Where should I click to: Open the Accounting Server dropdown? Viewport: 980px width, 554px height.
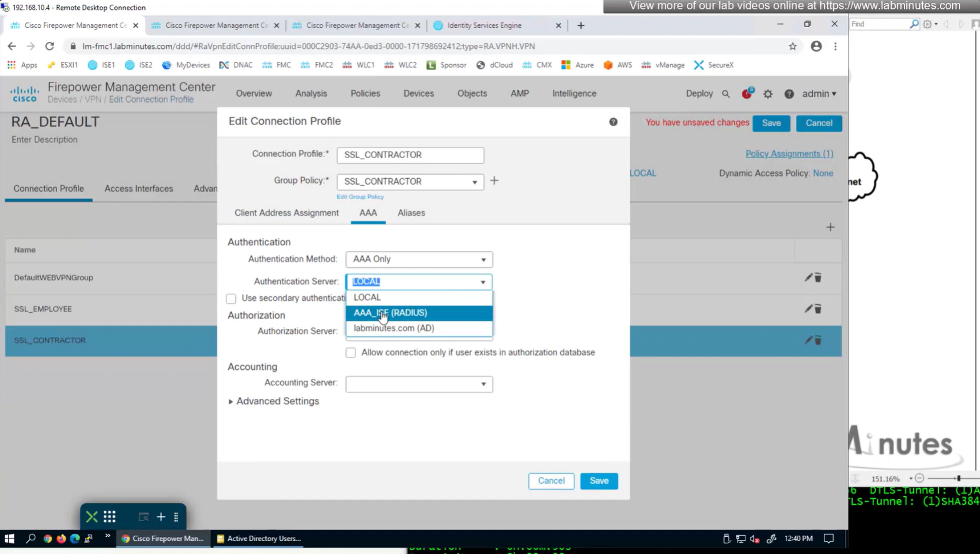419,384
